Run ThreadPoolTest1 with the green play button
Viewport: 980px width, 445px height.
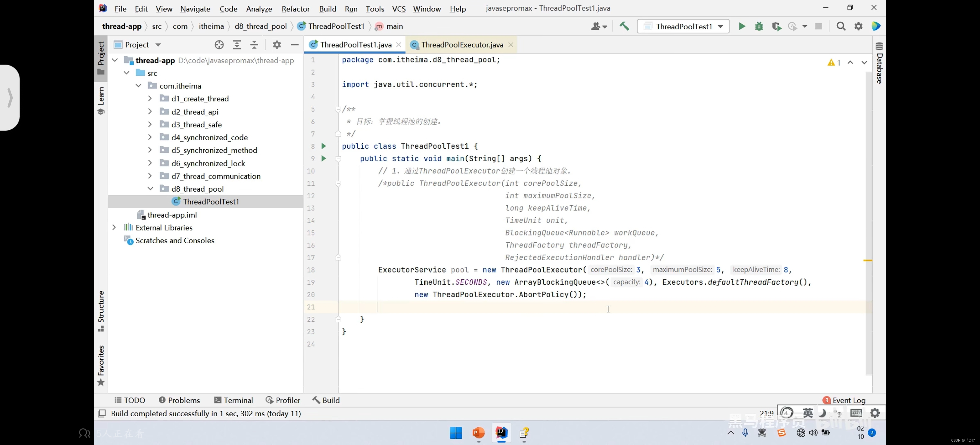tap(742, 26)
